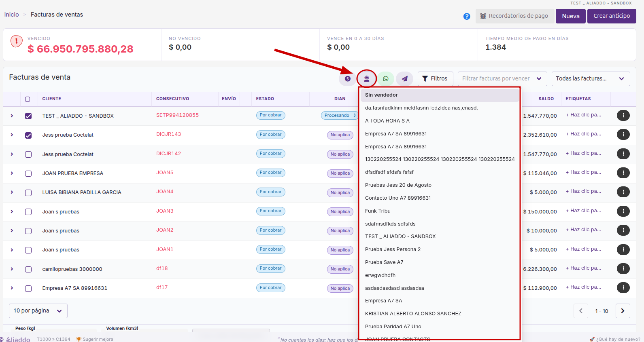Screen dimensions: 644x342
Task: Open the 10 por página dropdown
Action: (x=38, y=311)
